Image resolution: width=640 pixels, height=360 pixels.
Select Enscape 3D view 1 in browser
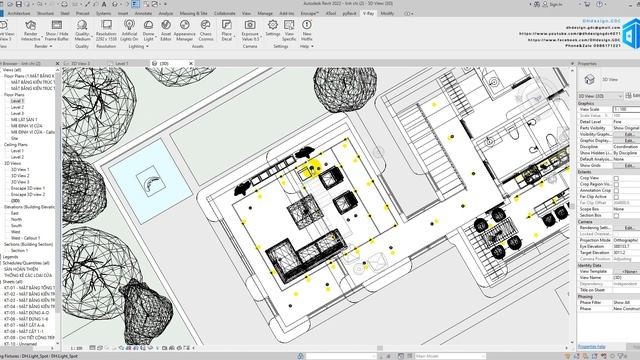click(x=28, y=188)
